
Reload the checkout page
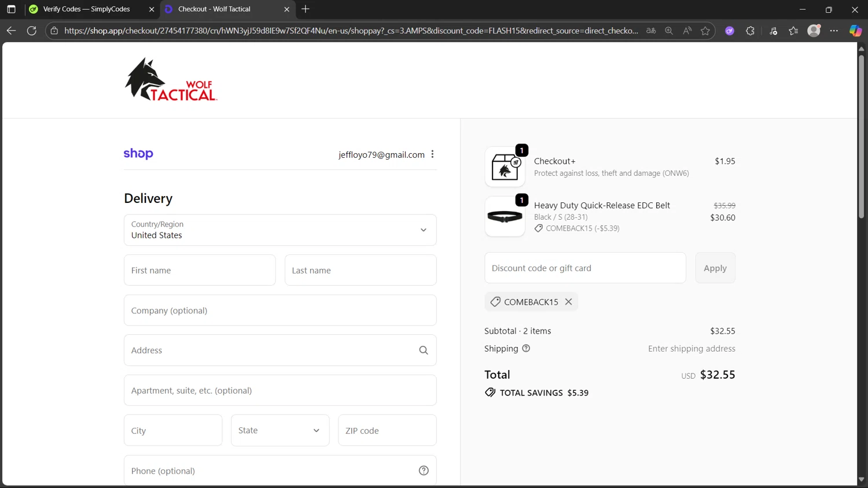[x=32, y=31]
